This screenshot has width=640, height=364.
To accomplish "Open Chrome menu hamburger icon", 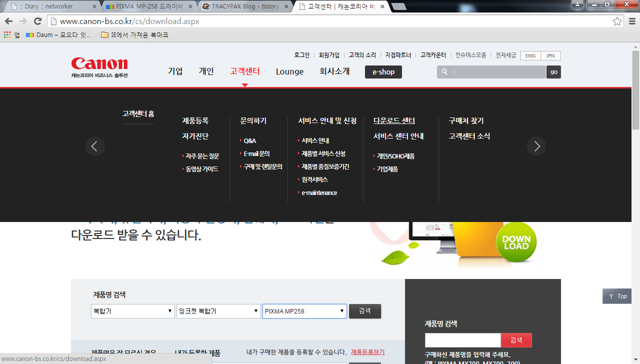I will tap(631, 21).
